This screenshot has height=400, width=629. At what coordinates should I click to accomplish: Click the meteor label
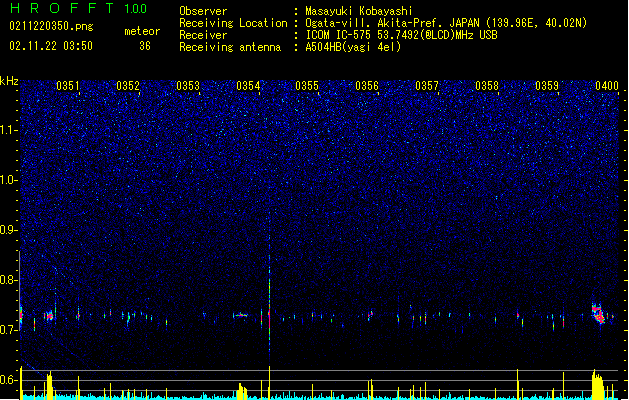click(x=142, y=31)
